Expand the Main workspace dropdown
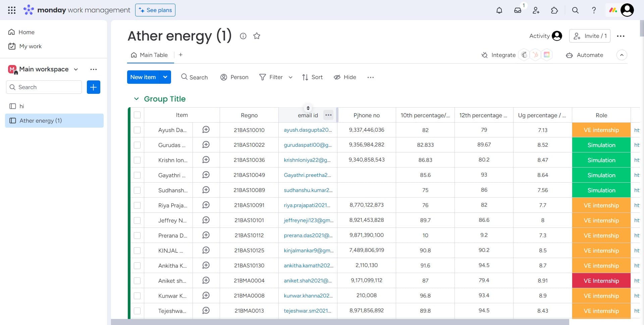This screenshot has width=644, height=325. (x=76, y=69)
